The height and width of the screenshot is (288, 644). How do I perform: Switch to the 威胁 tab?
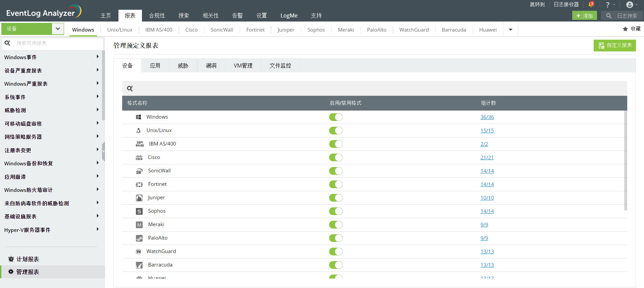click(x=183, y=66)
